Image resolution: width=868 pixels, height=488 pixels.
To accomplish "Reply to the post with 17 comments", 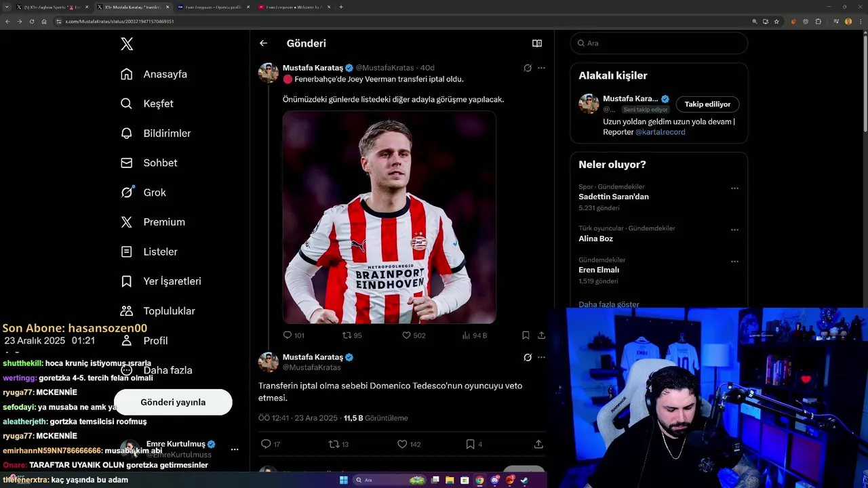I will pos(271,444).
